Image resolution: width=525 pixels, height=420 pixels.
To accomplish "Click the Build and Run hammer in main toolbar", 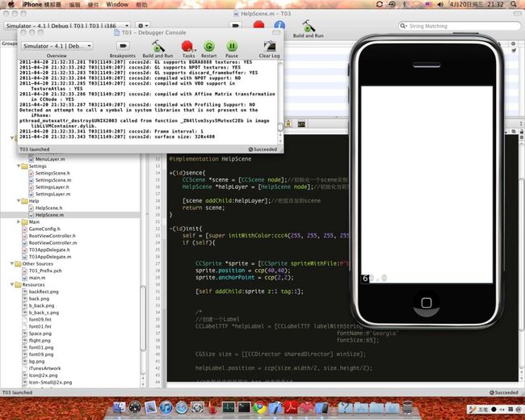I will pyautogui.click(x=308, y=28).
